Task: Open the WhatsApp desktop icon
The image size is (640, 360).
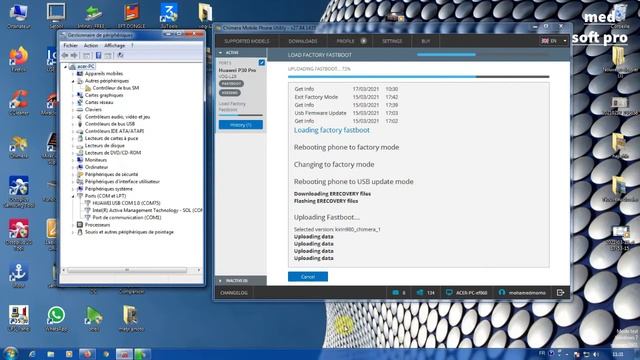Action: (x=56, y=319)
